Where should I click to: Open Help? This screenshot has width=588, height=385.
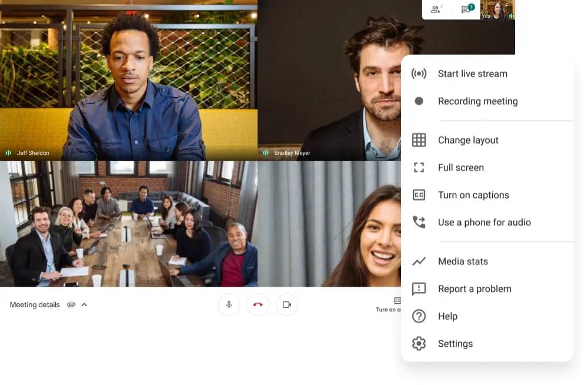click(447, 316)
